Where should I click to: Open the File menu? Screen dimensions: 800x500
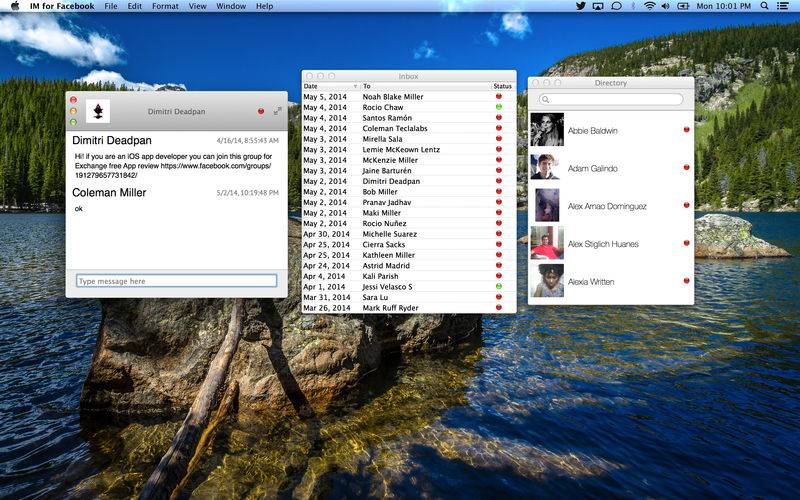click(111, 6)
